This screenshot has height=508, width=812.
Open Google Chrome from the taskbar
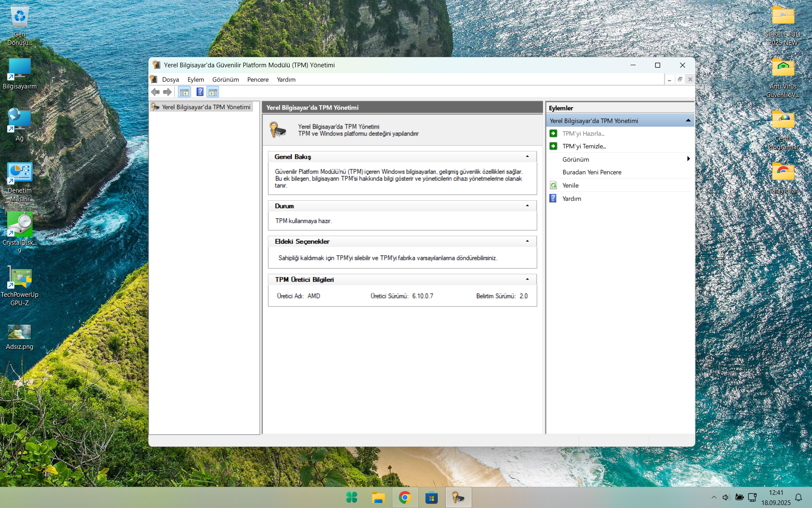tap(405, 497)
